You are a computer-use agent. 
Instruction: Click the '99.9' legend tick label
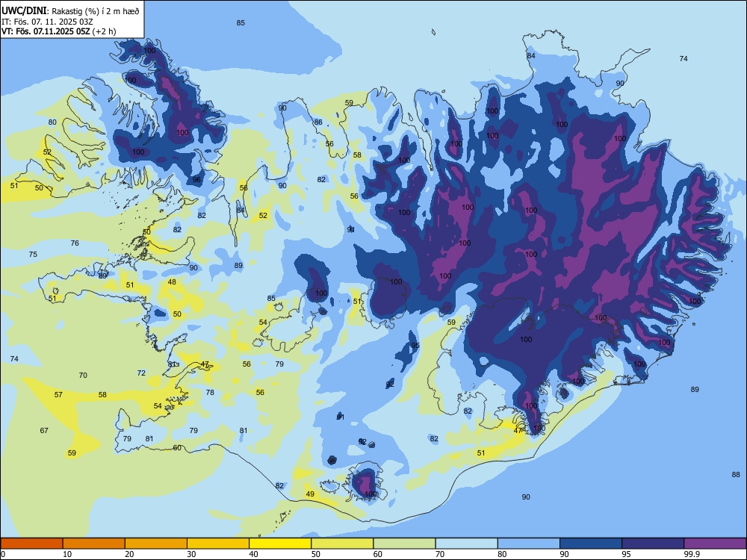(x=691, y=554)
